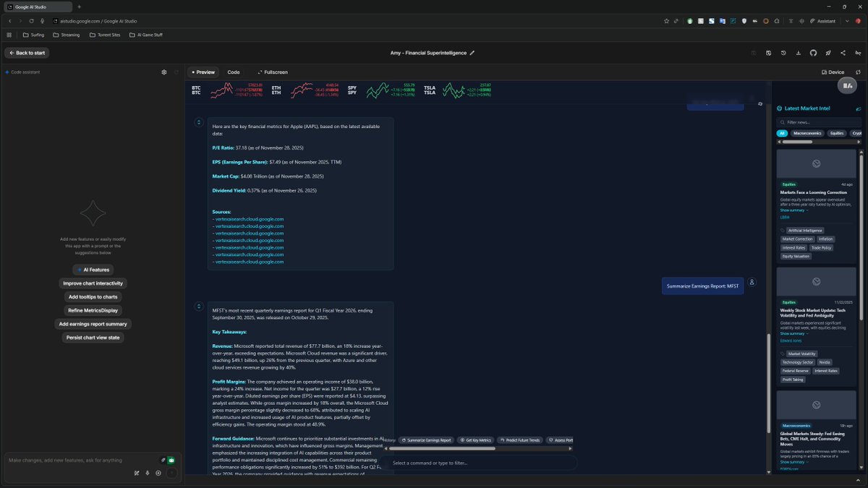The image size is (868, 488).
Task: Bookmark this page with star icon
Action: coord(666,21)
